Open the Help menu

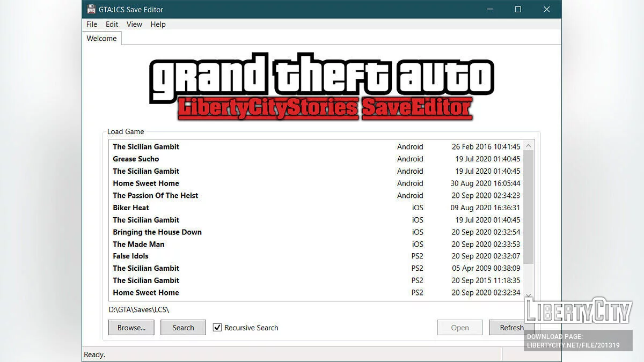(158, 24)
